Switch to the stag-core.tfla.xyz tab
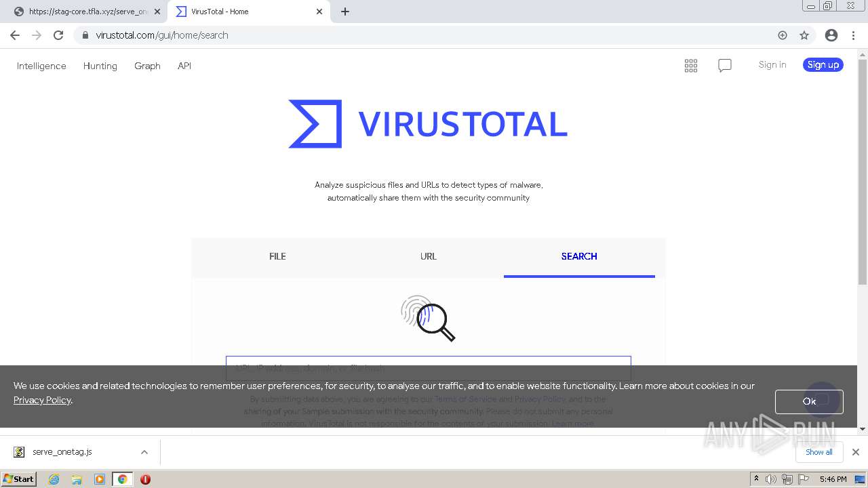The image size is (868, 488). 87,12
